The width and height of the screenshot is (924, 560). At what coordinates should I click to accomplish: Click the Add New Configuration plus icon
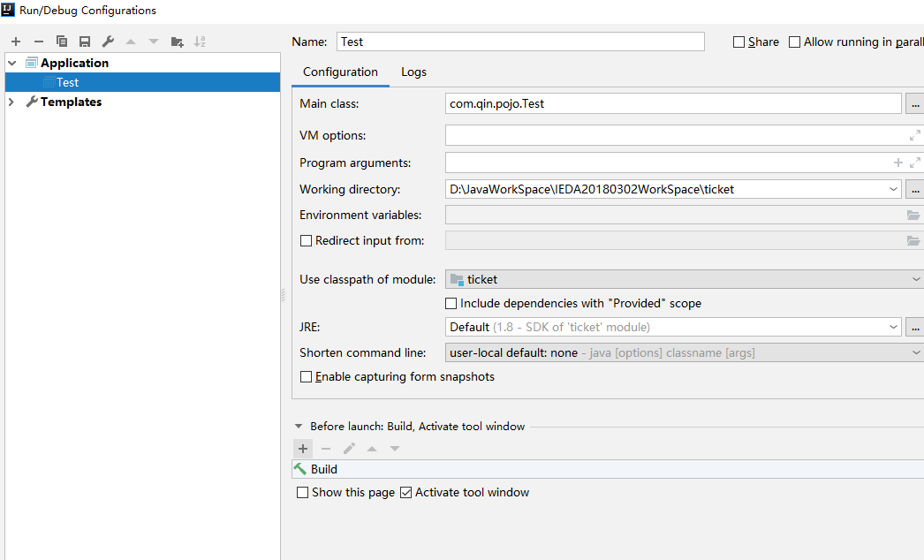[x=16, y=42]
